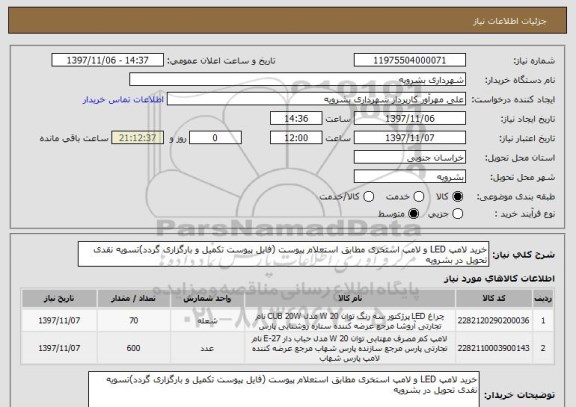Select the کالا/خدمت radio button
576x407 pixels.
(x=368, y=197)
